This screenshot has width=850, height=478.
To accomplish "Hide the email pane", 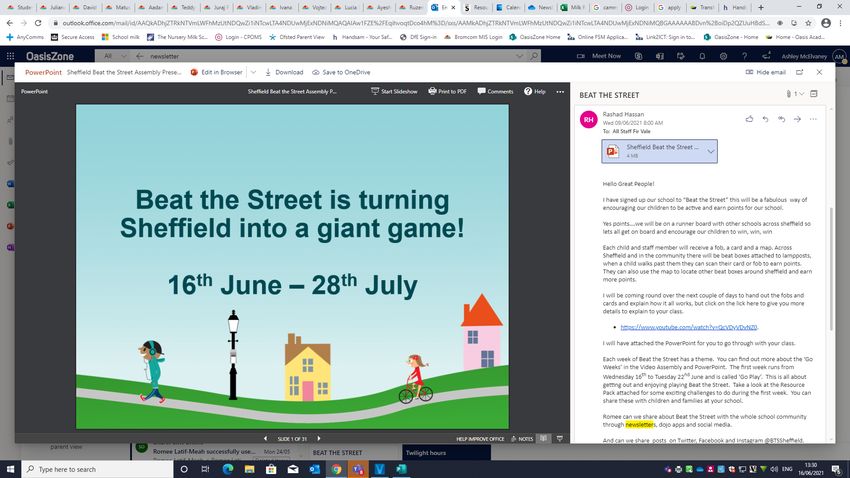I will point(765,72).
